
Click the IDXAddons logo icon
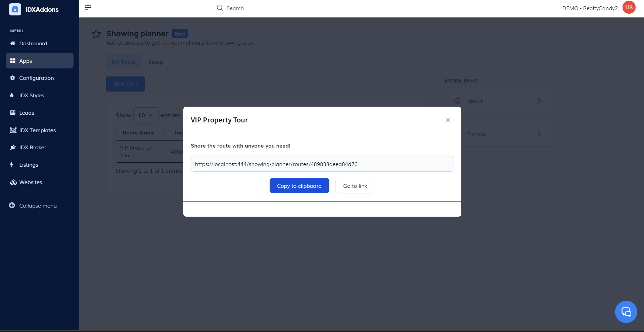pos(15,9)
